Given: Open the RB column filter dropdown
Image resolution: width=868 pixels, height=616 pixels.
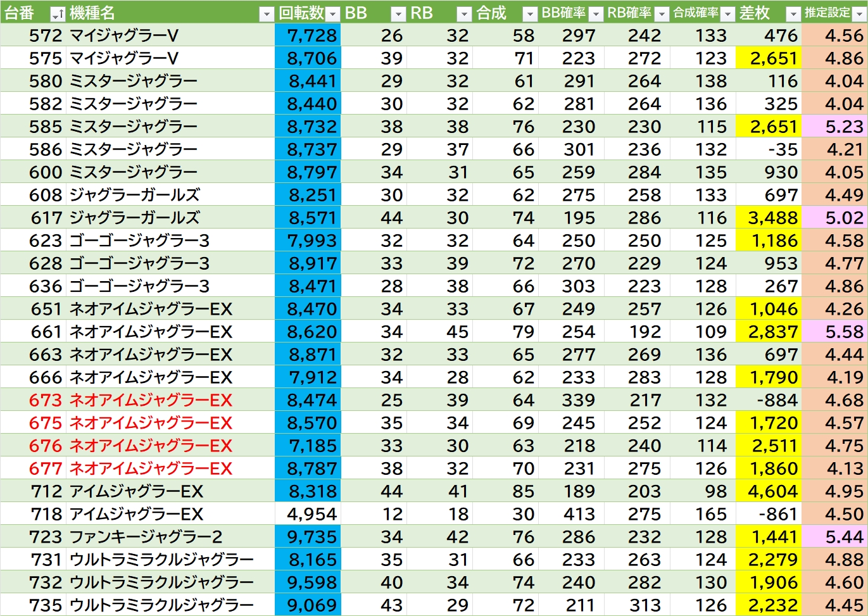Looking at the screenshot, I should (x=464, y=14).
